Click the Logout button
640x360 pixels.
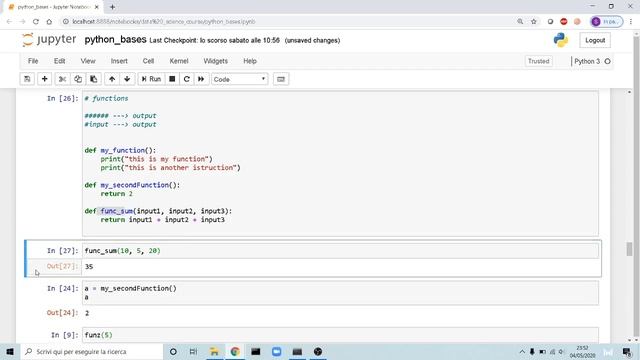(595, 40)
